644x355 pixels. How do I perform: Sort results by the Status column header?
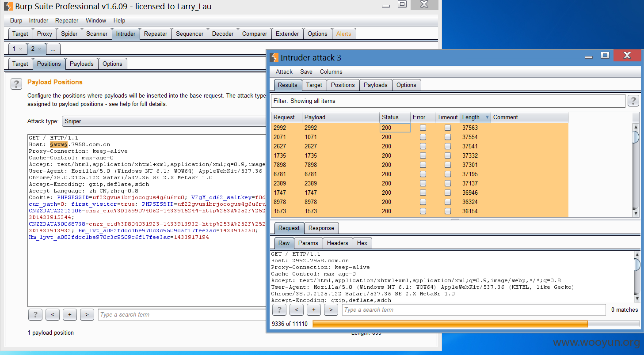click(395, 117)
